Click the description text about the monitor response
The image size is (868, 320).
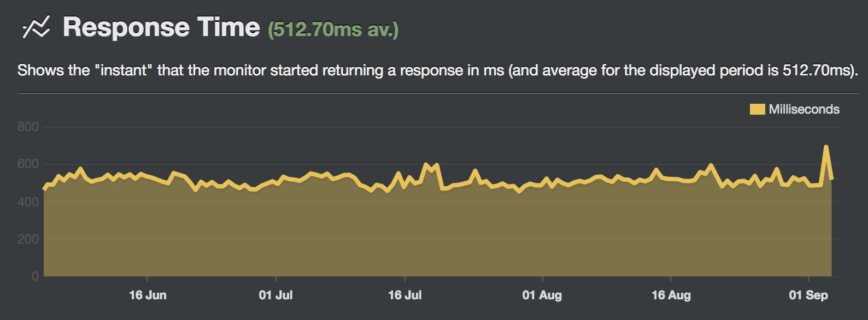click(x=438, y=70)
